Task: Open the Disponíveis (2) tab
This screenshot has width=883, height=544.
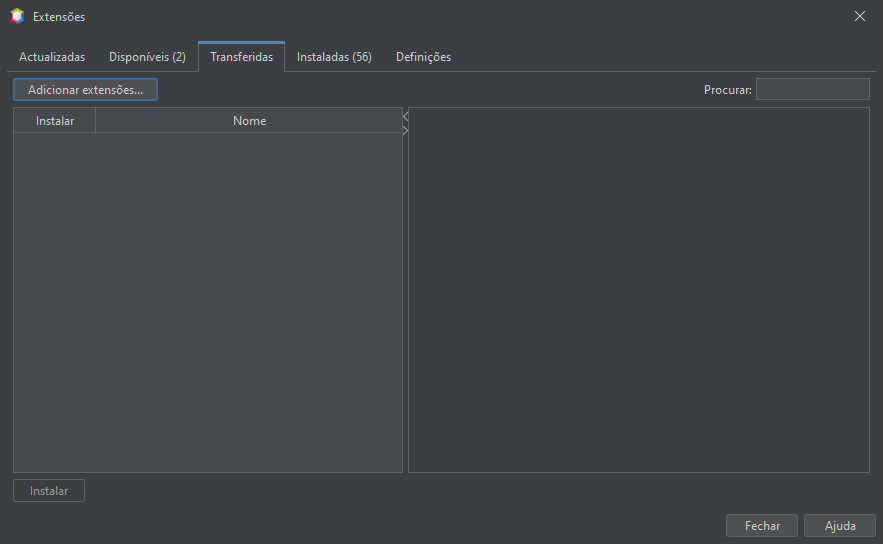Action: (x=147, y=57)
